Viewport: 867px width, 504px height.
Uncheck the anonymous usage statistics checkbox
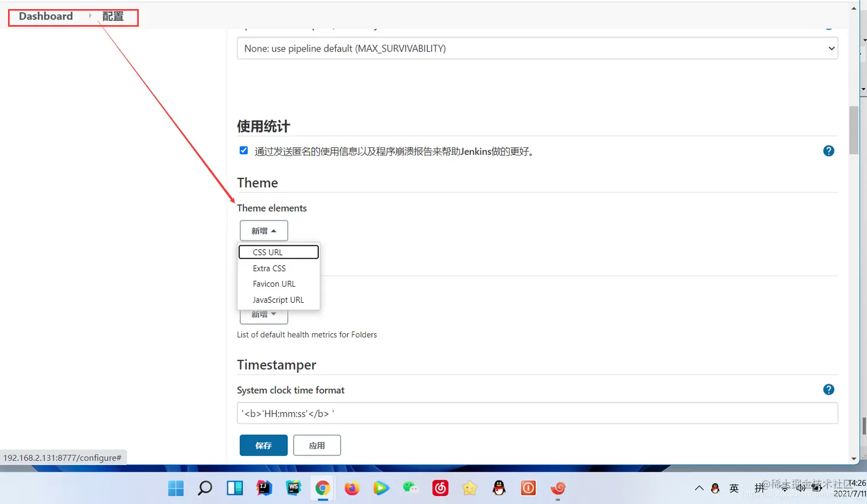[x=244, y=150]
